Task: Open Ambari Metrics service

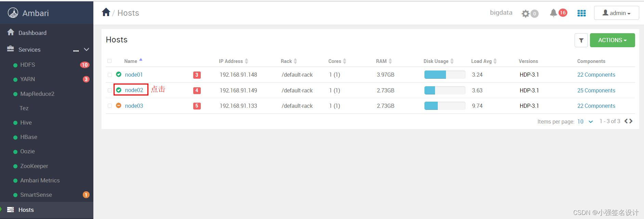Action: (x=40, y=180)
